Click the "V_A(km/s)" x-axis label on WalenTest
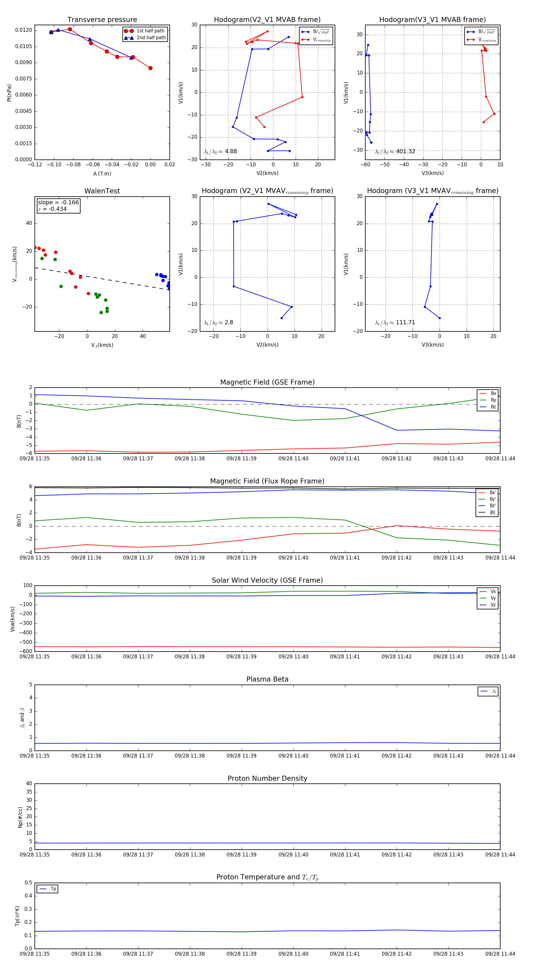This screenshot has width=535, height=980. pos(102,345)
